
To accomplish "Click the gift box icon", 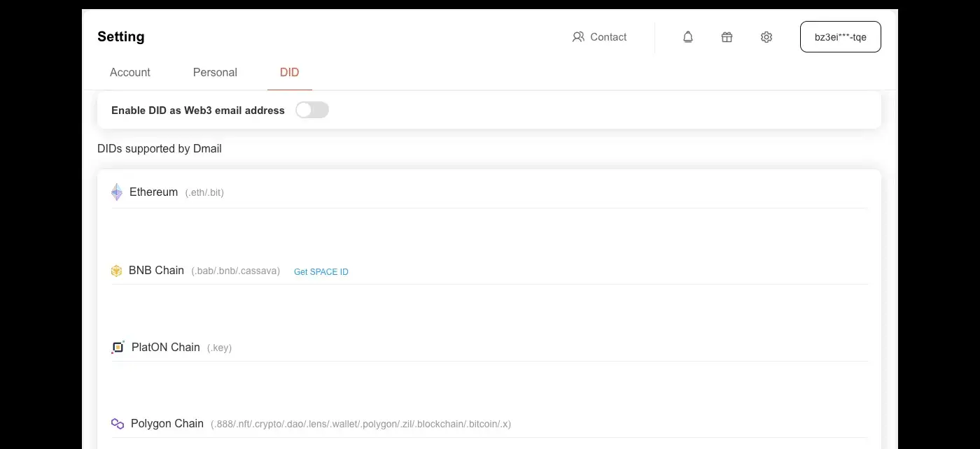I will (x=727, y=37).
